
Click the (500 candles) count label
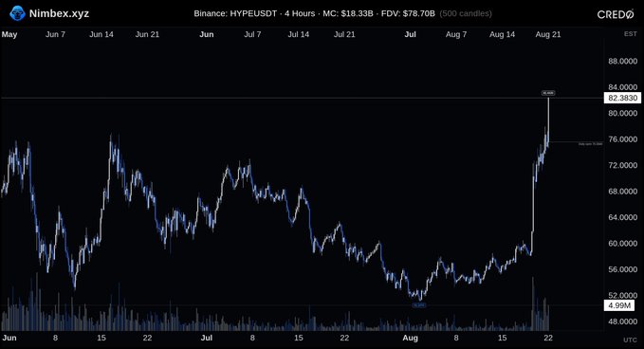pyautogui.click(x=466, y=13)
